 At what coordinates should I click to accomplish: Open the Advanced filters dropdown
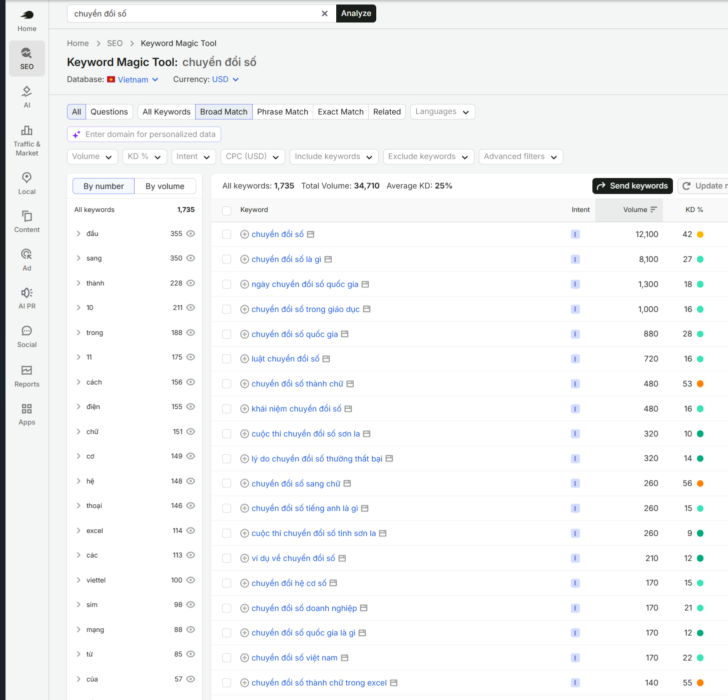pyautogui.click(x=521, y=156)
